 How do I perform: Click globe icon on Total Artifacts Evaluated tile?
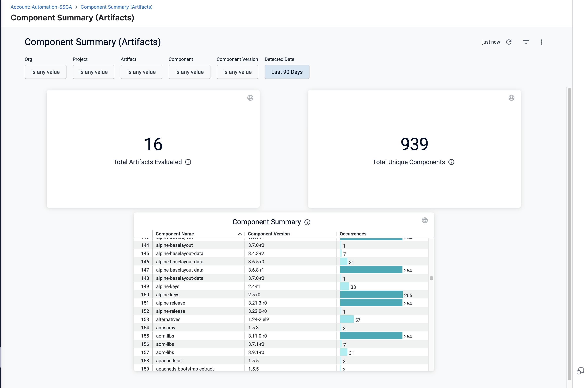coord(250,98)
